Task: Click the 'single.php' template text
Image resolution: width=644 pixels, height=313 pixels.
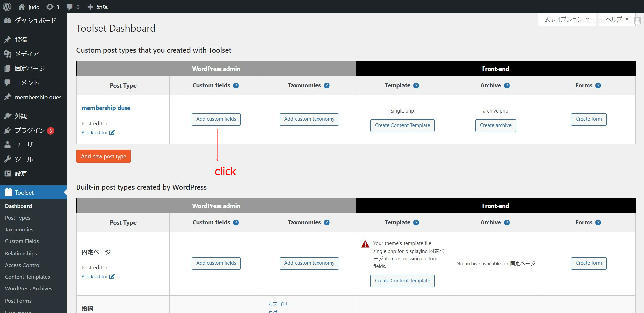Action: (x=402, y=111)
